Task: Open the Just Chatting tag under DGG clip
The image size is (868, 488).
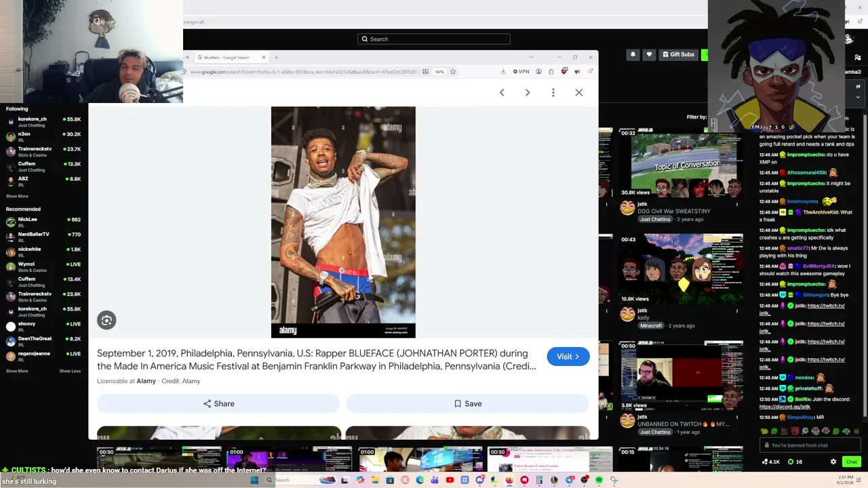Action: (x=655, y=220)
